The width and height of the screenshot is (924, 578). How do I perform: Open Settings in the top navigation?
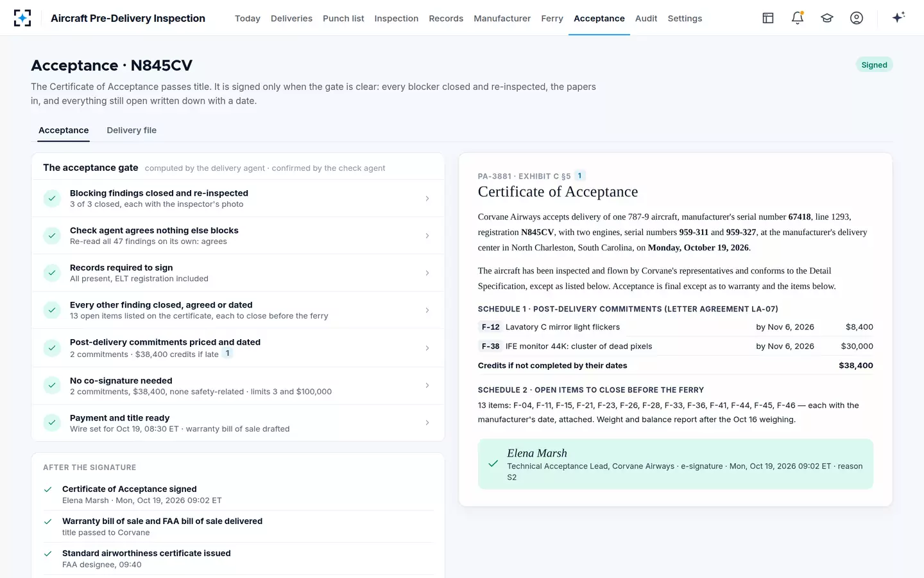tap(685, 19)
